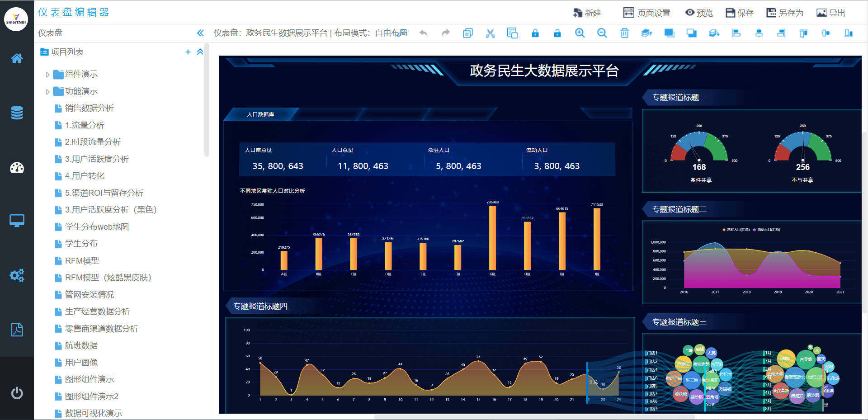Click the SmartNBI logo
The height and width of the screenshot is (420, 868).
[x=16, y=19]
